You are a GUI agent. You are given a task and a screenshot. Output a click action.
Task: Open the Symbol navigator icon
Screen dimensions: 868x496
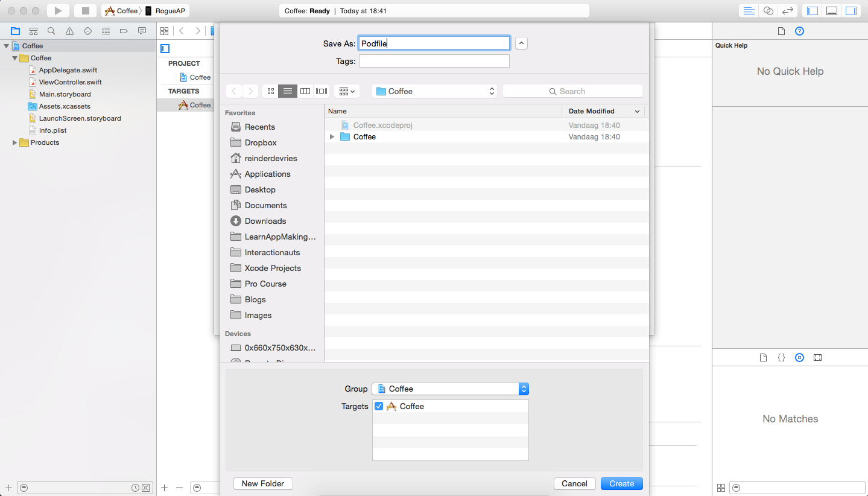(x=34, y=31)
